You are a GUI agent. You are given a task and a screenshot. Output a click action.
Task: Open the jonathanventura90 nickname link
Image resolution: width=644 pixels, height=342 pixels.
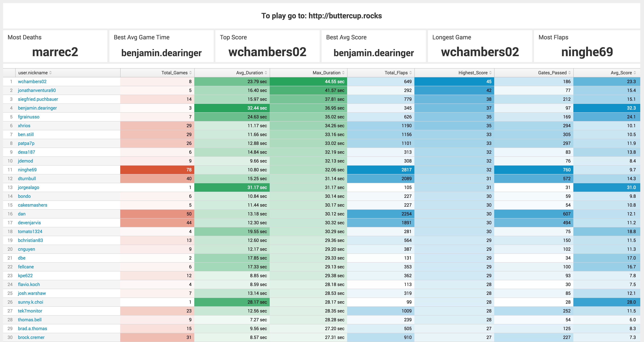point(37,90)
